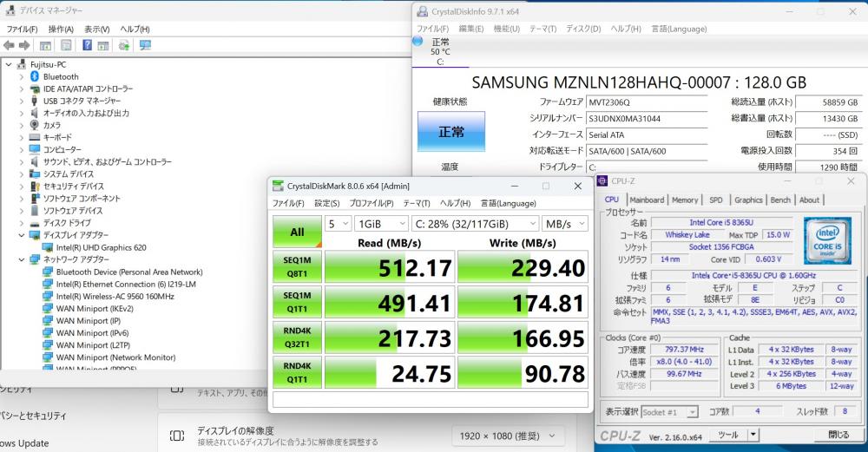This screenshot has height=452, width=868.
Task: Open the C: 28% drive dropdown
Action: click(475, 224)
